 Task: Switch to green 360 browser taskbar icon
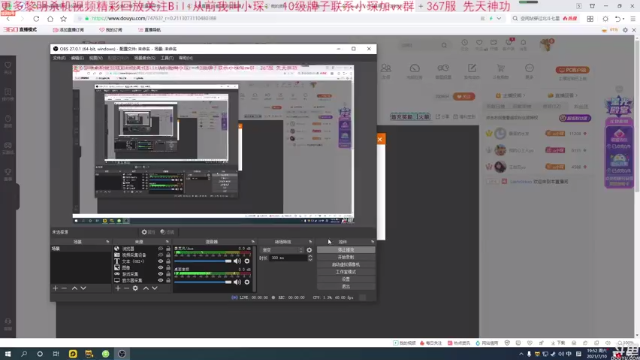pyautogui.click(x=105, y=354)
